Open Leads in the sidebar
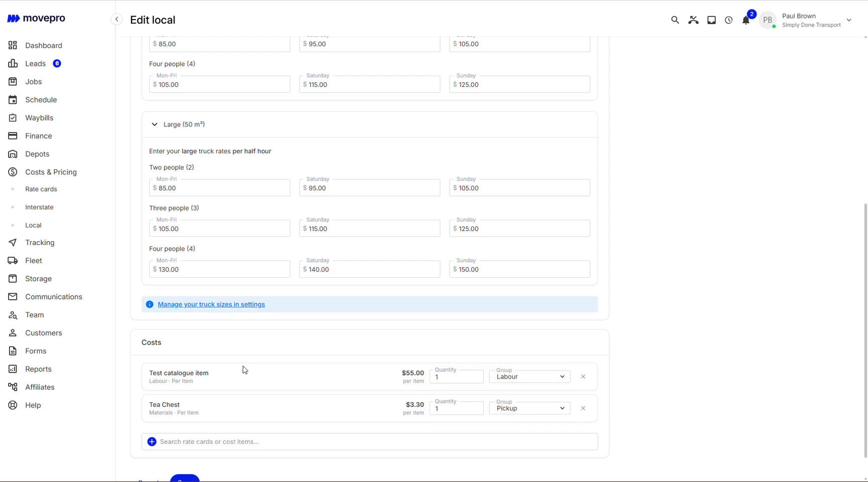The image size is (868, 482). [x=35, y=64]
